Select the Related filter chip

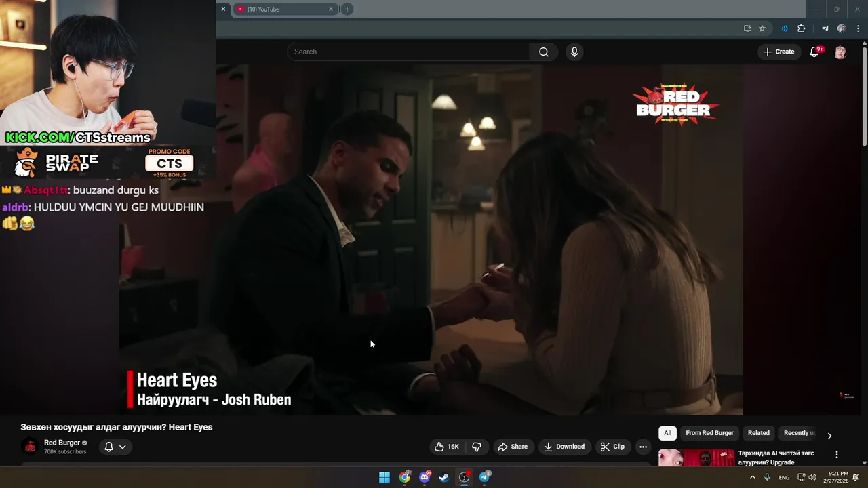click(x=758, y=433)
